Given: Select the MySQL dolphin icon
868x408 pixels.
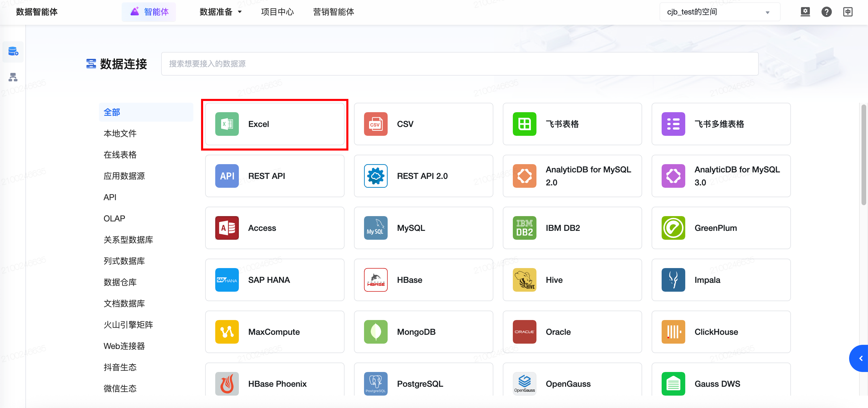Looking at the screenshot, I should click(x=376, y=228).
